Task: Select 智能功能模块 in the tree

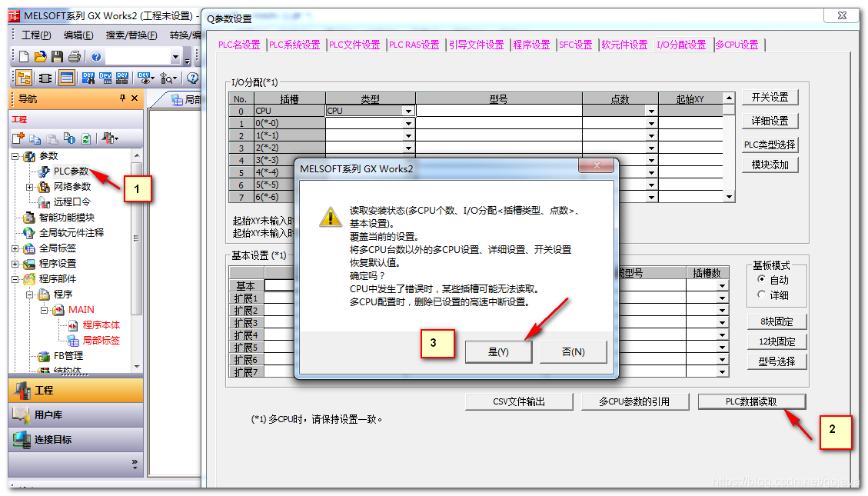Action: (66, 218)
